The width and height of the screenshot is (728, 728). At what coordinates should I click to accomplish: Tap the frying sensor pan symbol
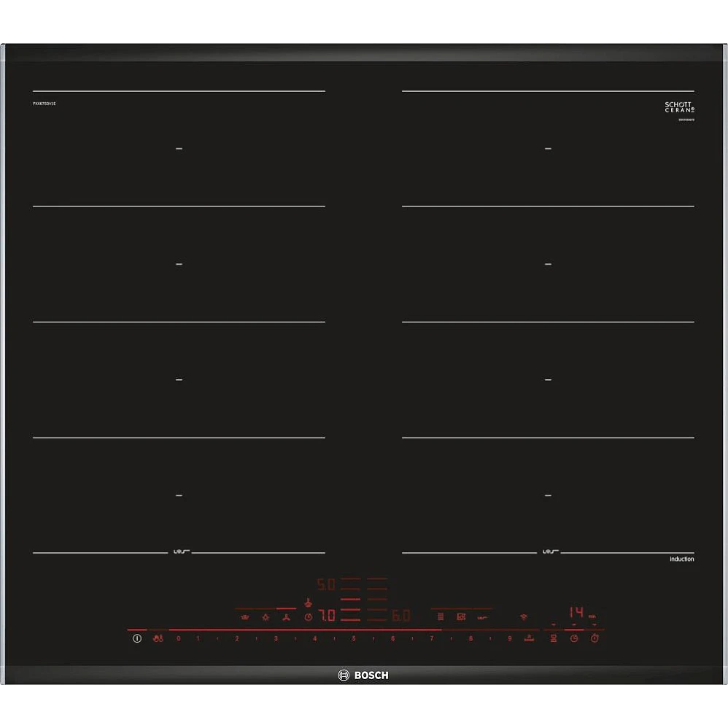coord(461,617)
